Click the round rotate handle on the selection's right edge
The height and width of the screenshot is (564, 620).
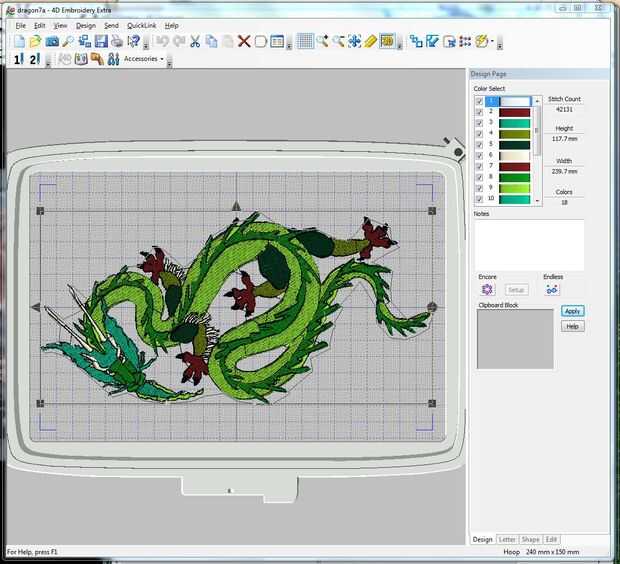432,307
